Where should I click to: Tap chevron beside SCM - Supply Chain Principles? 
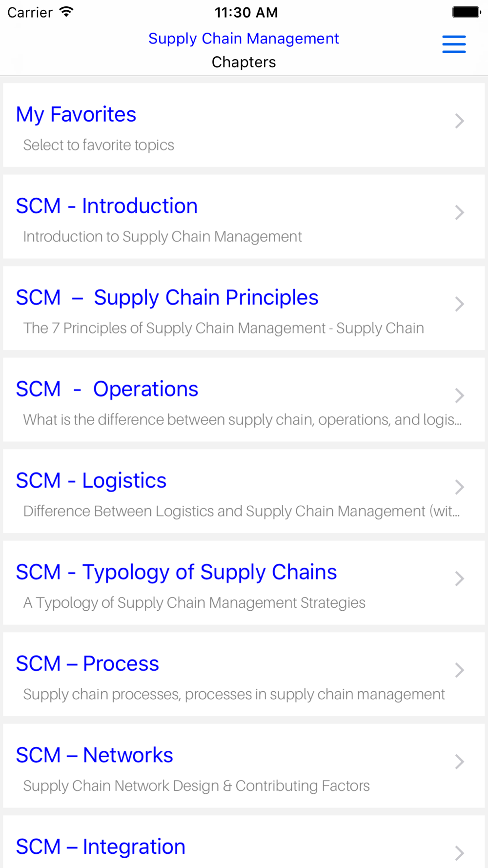[459, 304]
